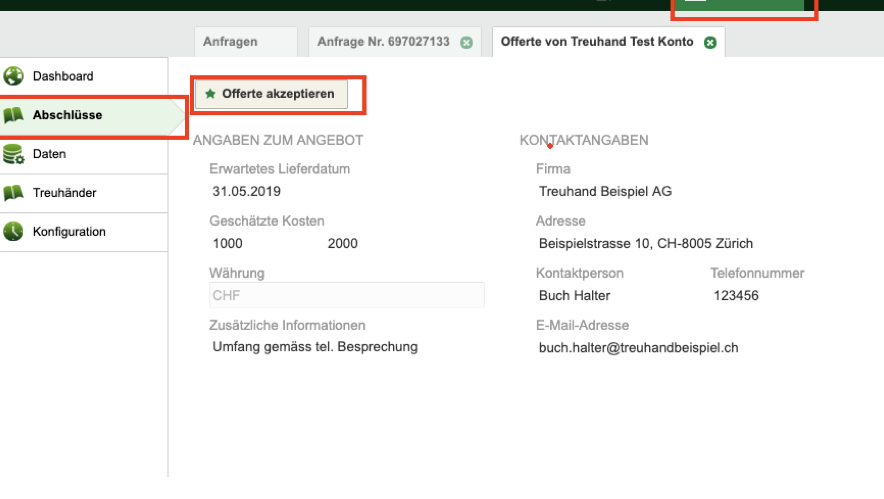Click the email buch.halter@treuhandbeispiel.ch
This screenshot has height=499, width=884.
click(638, 347)
